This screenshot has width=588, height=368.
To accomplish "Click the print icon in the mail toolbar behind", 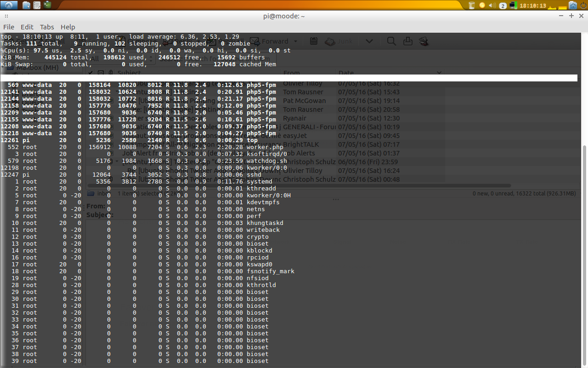I will click(407, 41).
